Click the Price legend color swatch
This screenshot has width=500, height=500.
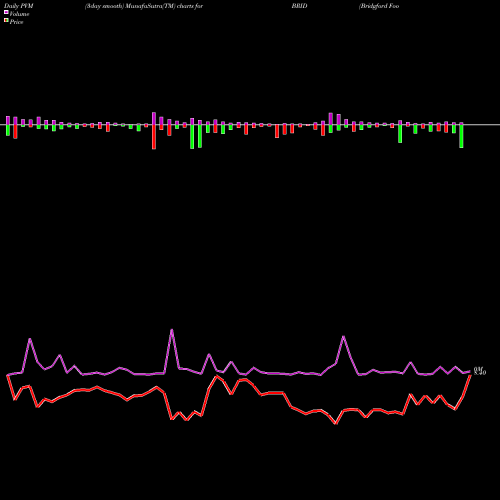pos(6,21)
